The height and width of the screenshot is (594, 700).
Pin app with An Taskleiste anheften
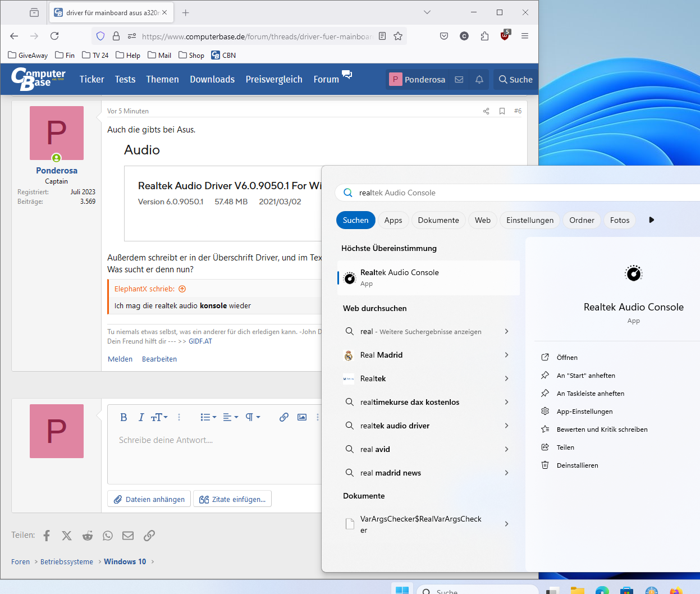tap(591, 394)
